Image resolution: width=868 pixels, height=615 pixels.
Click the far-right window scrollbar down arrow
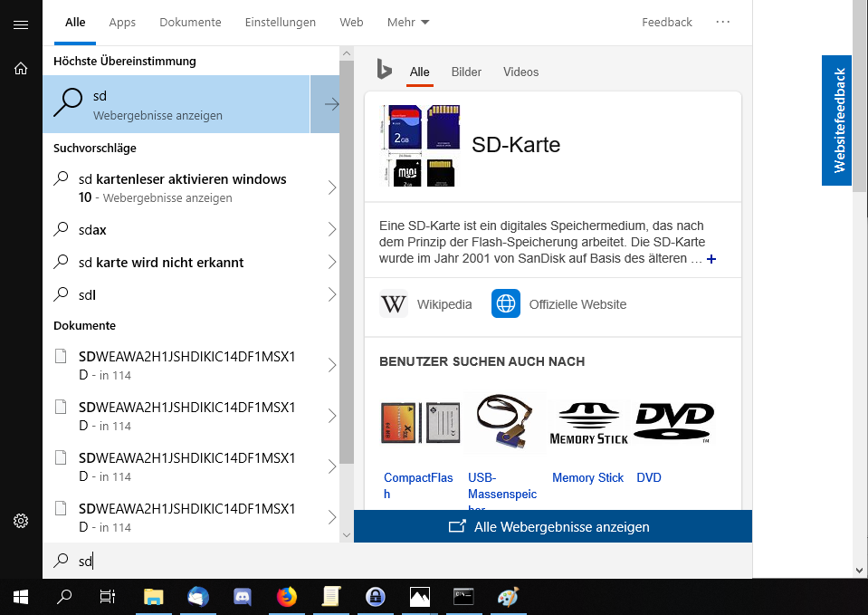coord(859,570)
